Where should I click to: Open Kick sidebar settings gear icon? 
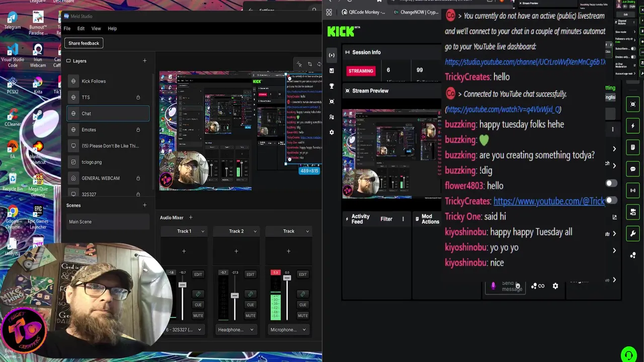(332, 132)
